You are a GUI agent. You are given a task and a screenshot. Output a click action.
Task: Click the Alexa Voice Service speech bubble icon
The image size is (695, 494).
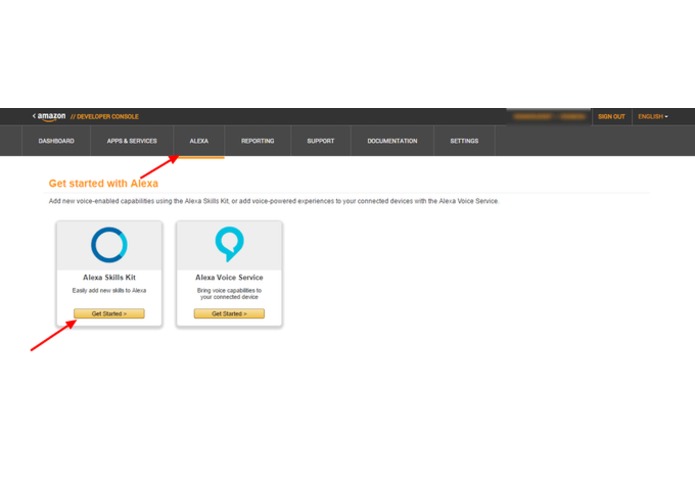pos(229,244)
